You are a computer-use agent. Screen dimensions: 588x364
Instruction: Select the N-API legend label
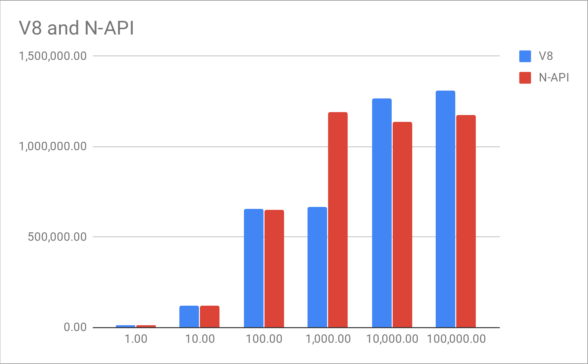(x=554, y=78)
